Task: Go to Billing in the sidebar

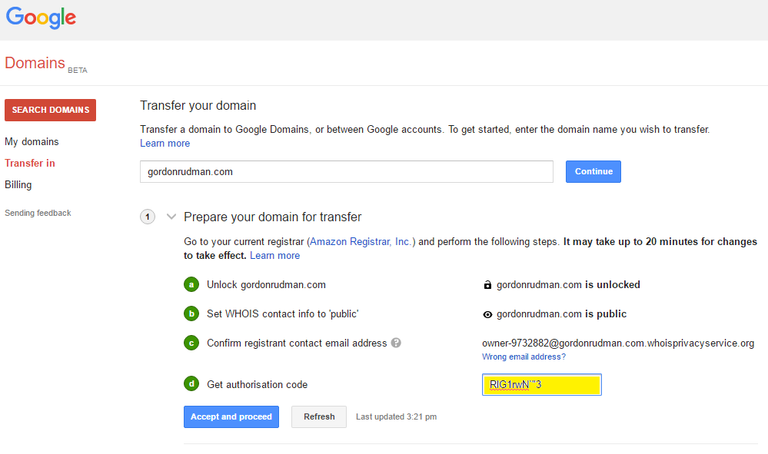Action: coord(18,185)
